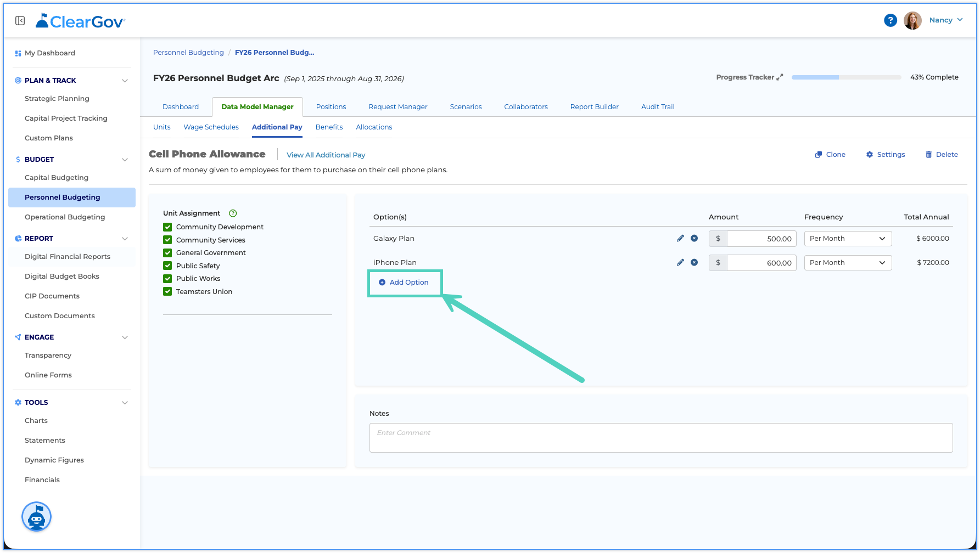Expand the Progress Tracker arrows icon
980x553 pixels.
tap(780, 77)
